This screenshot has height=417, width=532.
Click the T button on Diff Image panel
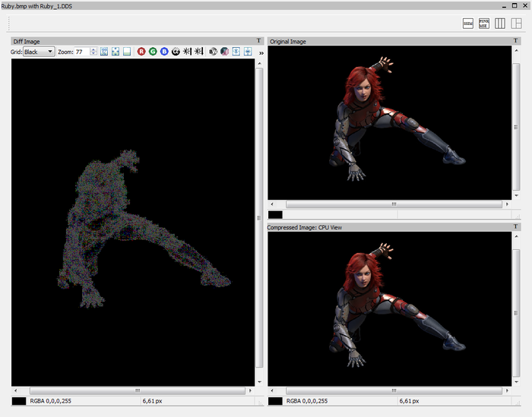point(259,41)
